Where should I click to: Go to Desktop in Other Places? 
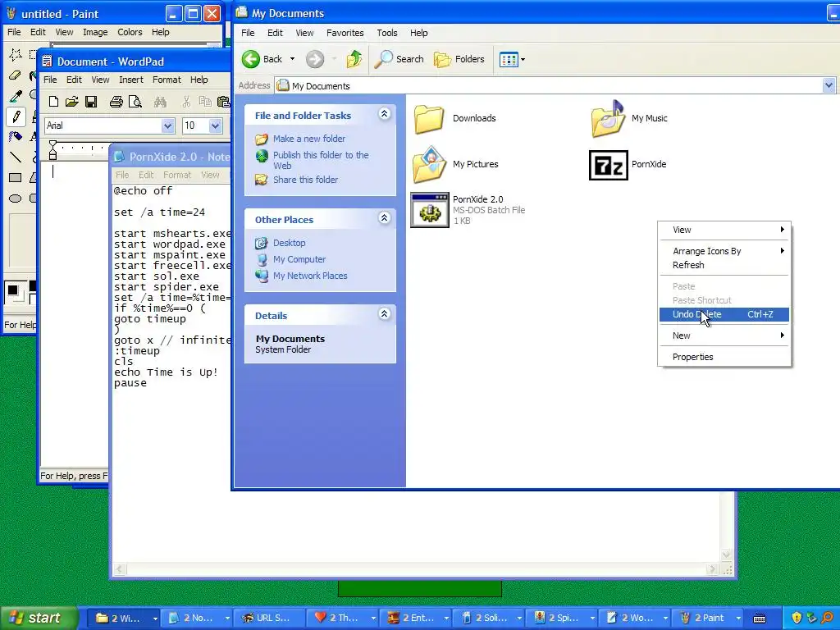coord(290,243)
